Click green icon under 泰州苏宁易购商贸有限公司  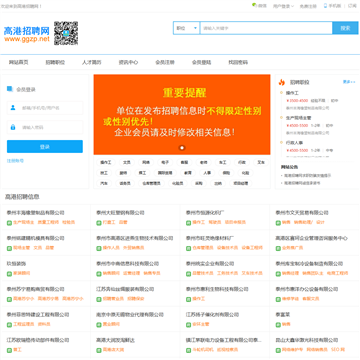tap(9, 299)
